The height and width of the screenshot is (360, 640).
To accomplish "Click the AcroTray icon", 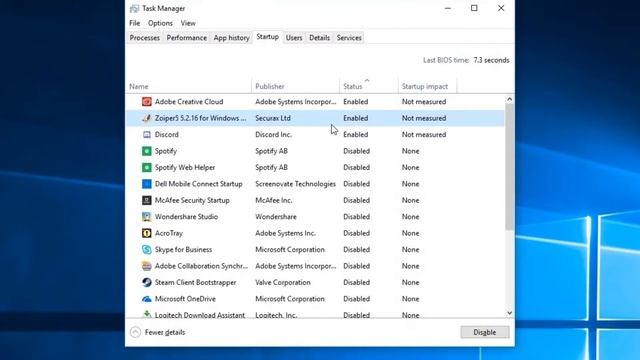I will pos(147,233).
